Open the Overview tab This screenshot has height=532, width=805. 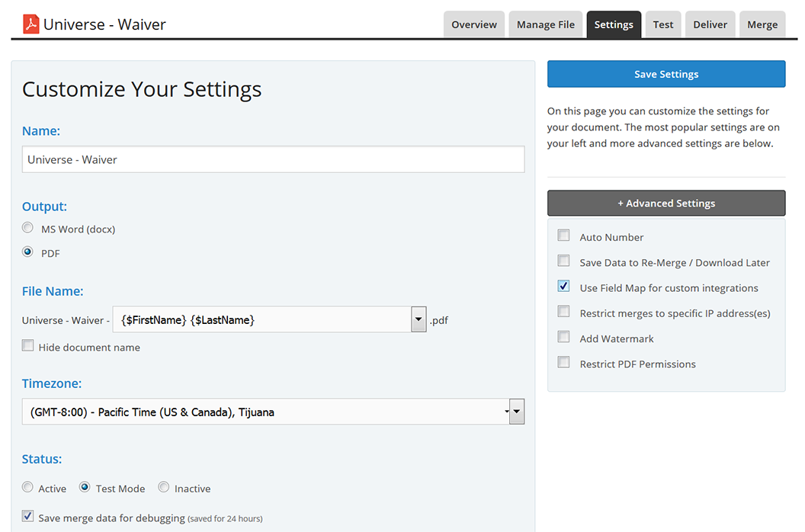coord(473,24)
